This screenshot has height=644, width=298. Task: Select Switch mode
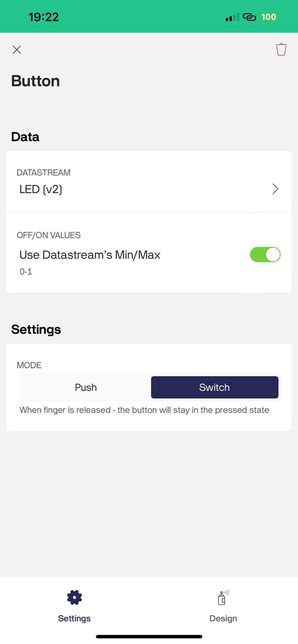click(214, 387)
